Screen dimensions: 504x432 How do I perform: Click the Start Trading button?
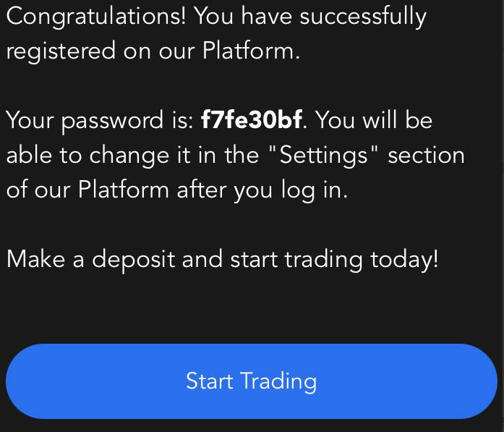(x=251, y=381)
